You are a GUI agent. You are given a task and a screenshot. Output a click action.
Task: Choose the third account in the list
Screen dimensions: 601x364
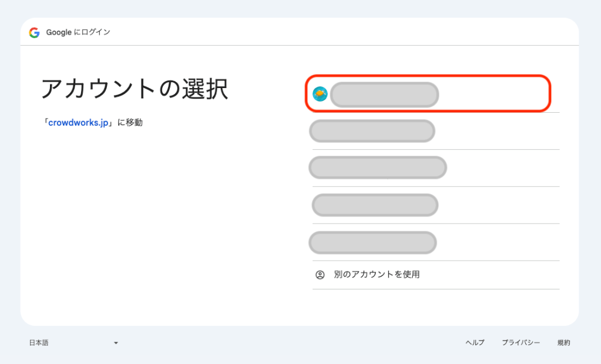tap(378, 168)
